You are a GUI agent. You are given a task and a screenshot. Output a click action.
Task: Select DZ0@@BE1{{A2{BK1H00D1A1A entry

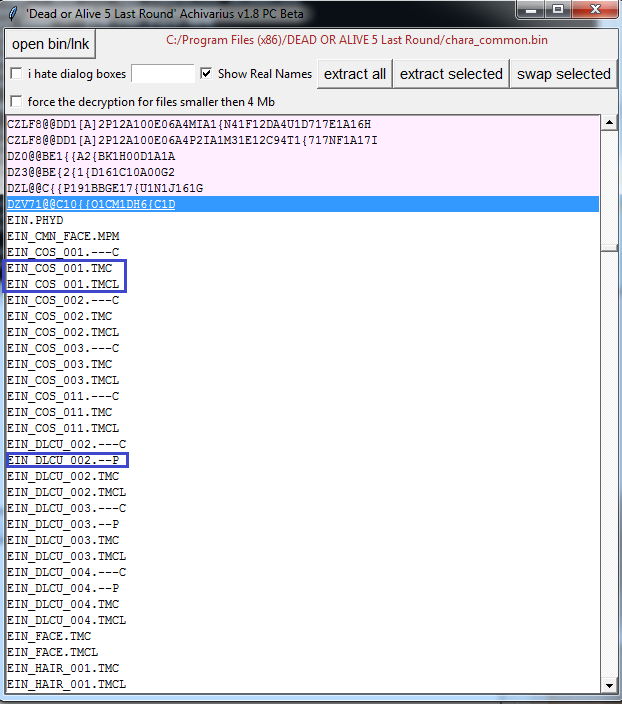point(303,156)
